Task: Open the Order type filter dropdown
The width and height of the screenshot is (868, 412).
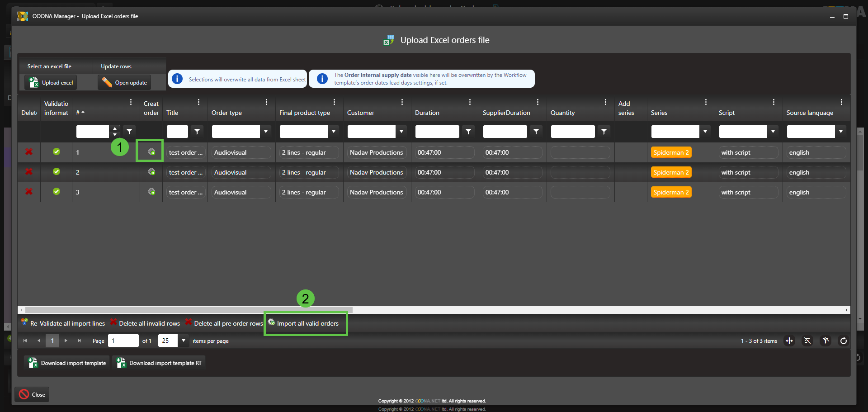Action: [x=266, y=132]
